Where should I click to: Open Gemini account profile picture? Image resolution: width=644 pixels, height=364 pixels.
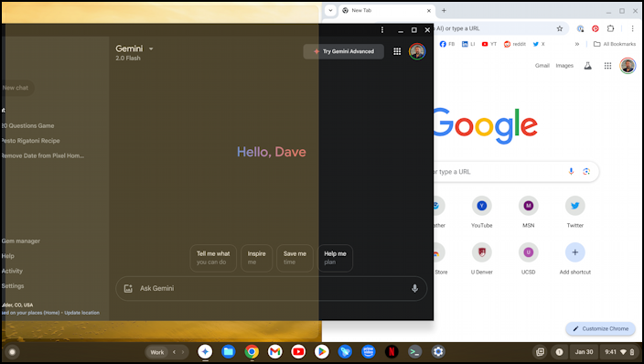(x=417, y=51)
